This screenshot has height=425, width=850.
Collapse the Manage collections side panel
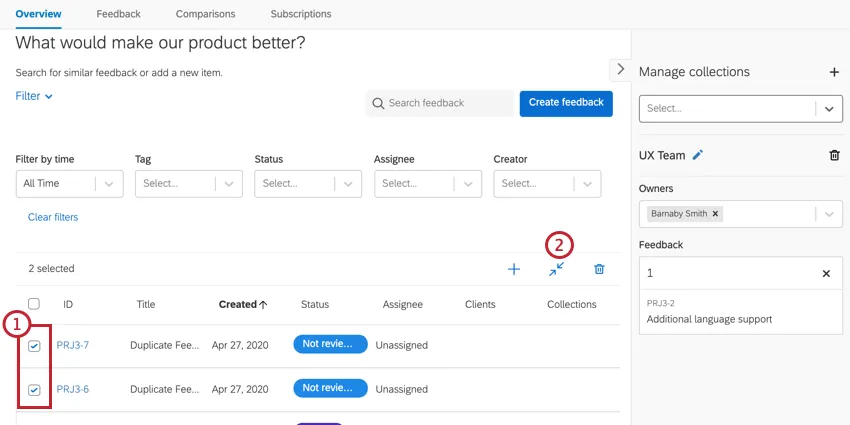pos(620,69)
